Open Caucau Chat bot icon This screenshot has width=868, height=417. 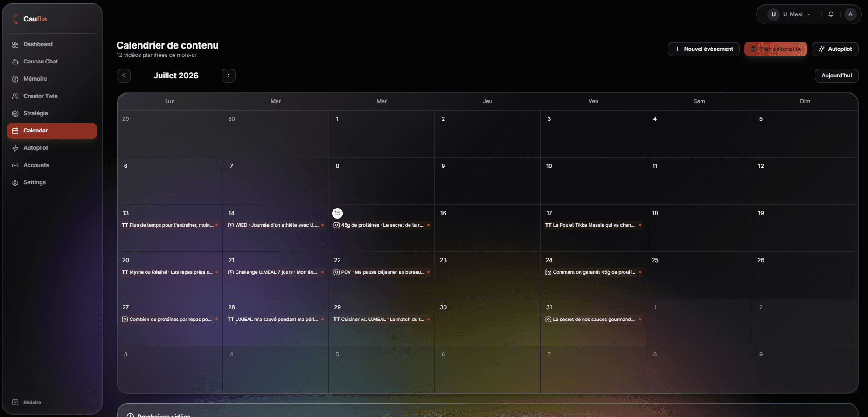pos(15,62)
